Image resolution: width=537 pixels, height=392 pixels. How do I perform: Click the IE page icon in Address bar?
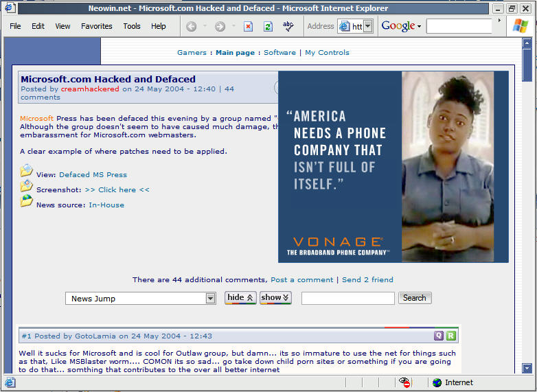click(345, 26)
